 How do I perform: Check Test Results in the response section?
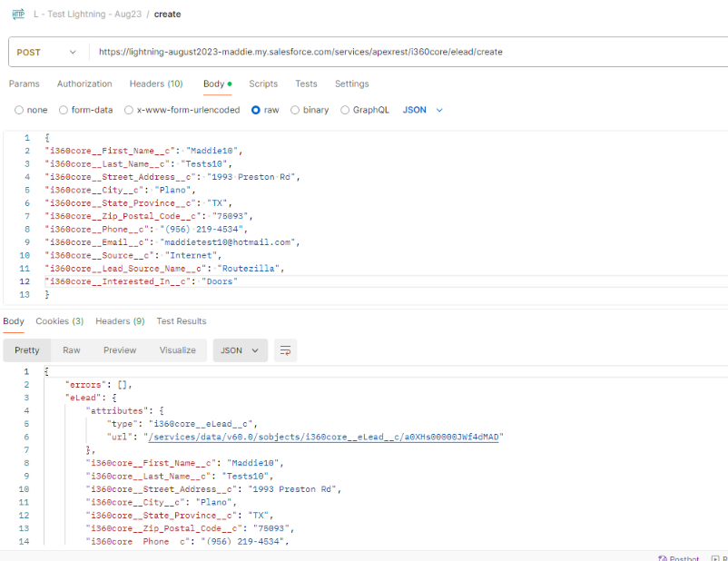(x=181, y=320)
